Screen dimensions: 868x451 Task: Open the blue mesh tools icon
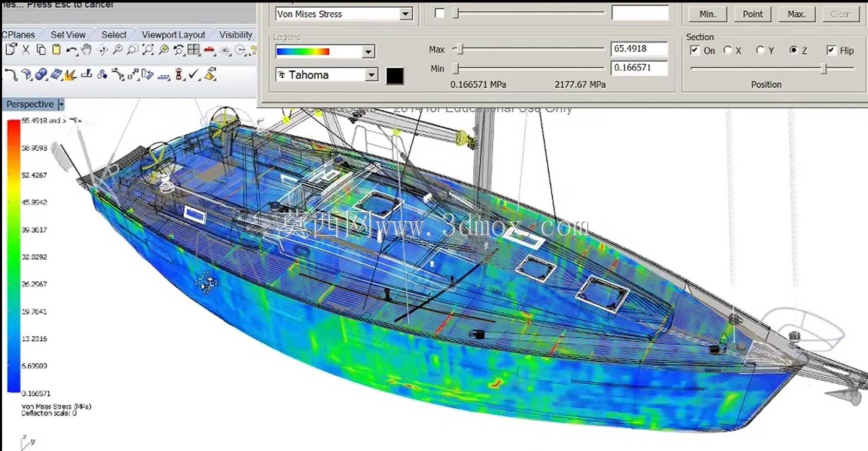click(x=56, y=75)
